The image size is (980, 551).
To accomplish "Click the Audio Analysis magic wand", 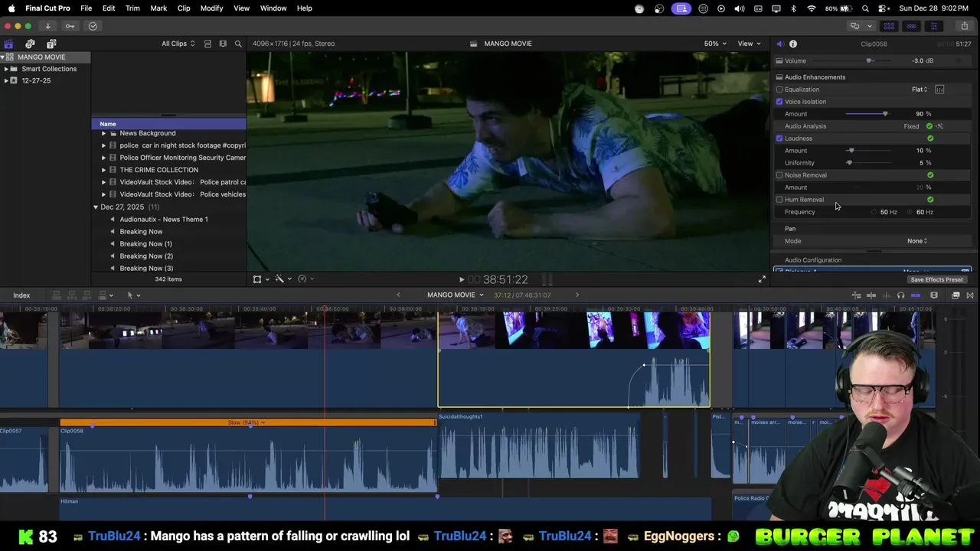I will pos(939,126).
